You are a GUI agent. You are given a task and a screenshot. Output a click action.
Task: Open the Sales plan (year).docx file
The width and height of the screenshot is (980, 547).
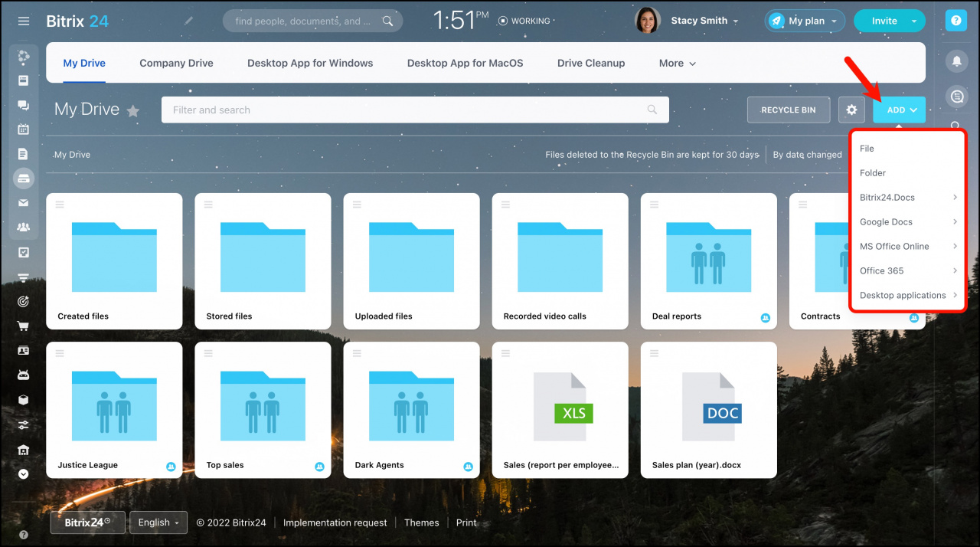point(709,410)
